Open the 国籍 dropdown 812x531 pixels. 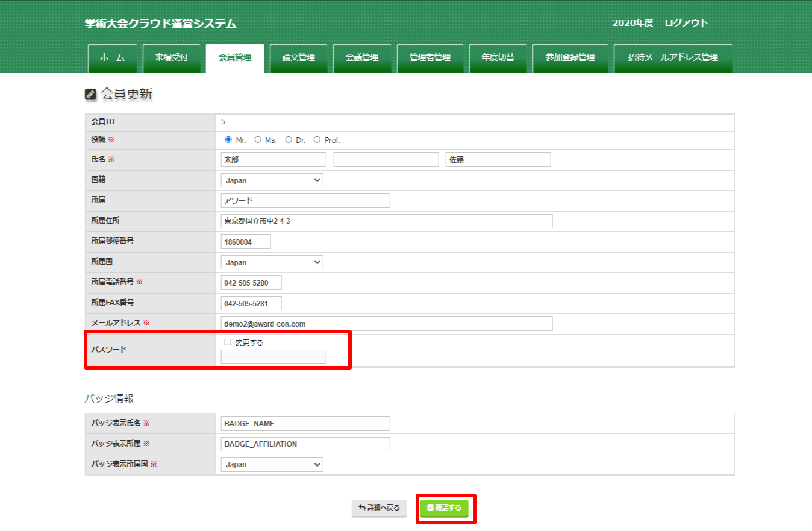[x=272, y=180]
